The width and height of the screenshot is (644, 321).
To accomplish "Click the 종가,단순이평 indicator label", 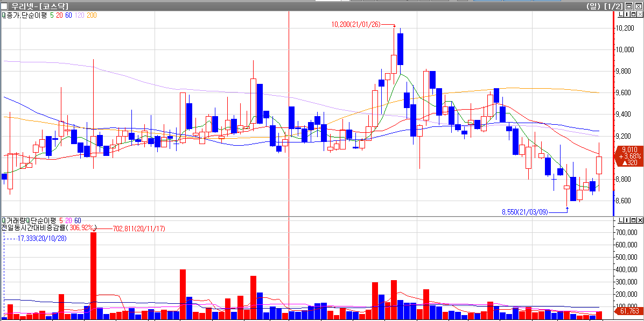I will pos(27,15).
